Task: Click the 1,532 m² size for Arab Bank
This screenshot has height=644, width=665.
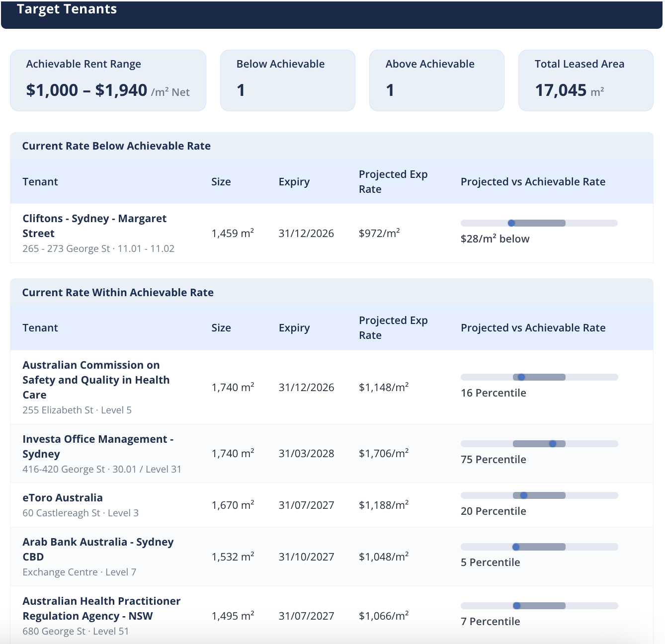Action: coord(233,557)
